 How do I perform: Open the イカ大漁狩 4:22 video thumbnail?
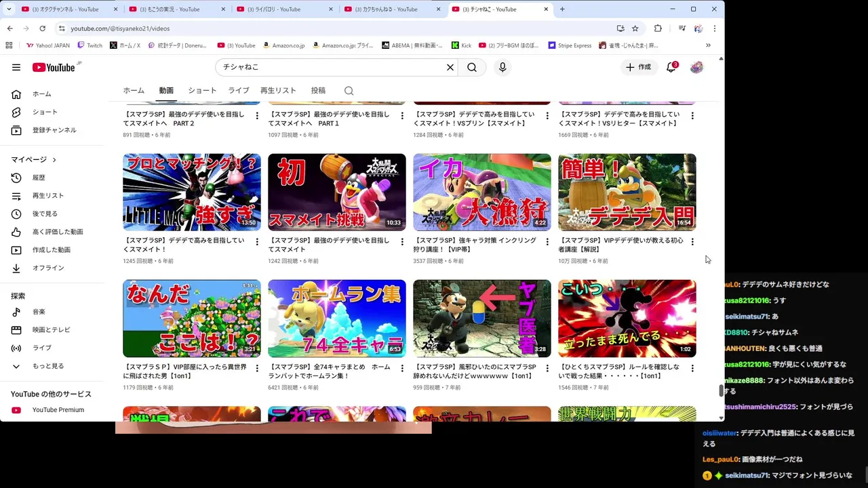point(482,192)
